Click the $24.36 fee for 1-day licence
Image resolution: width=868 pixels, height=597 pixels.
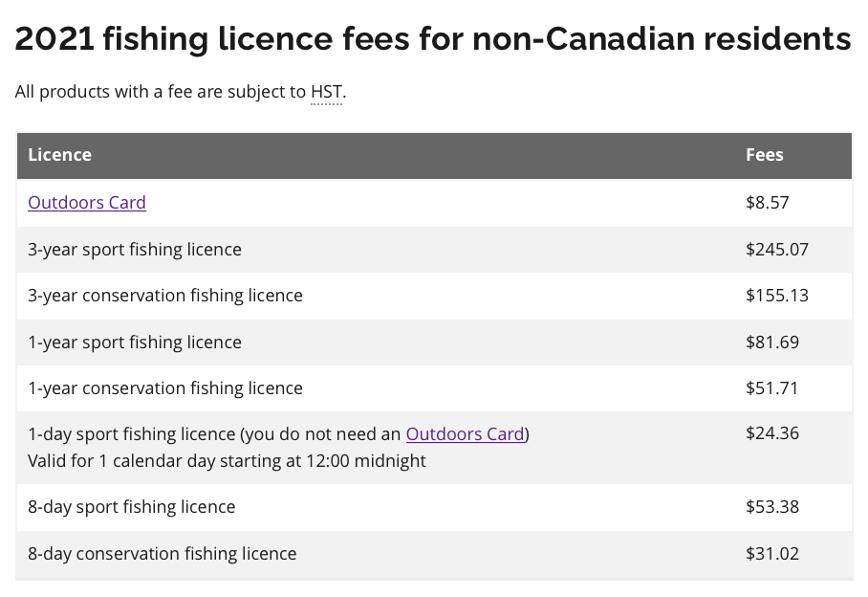tap(772, 433)
